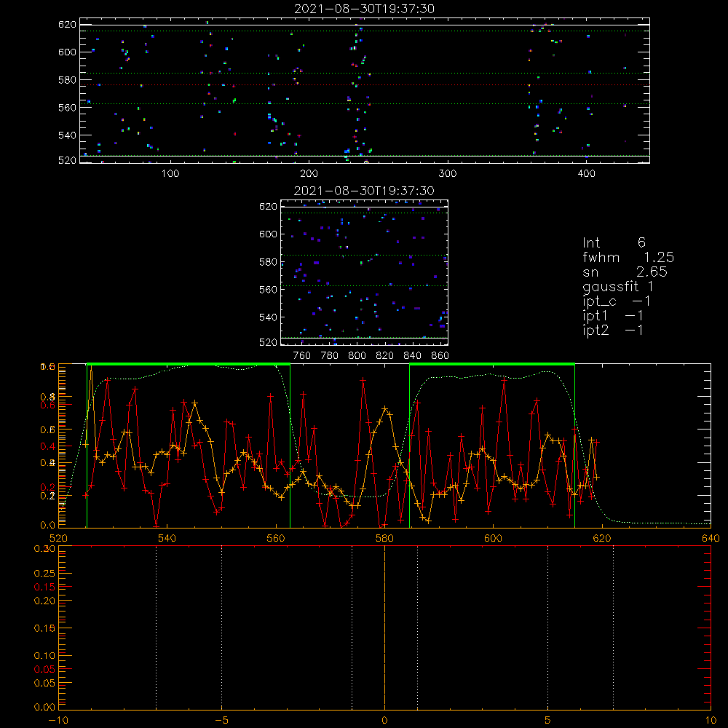This screenshot has height=728, width=728.
Task: Click x-axis label 840 on middle plot
Action: click(412, 356)
